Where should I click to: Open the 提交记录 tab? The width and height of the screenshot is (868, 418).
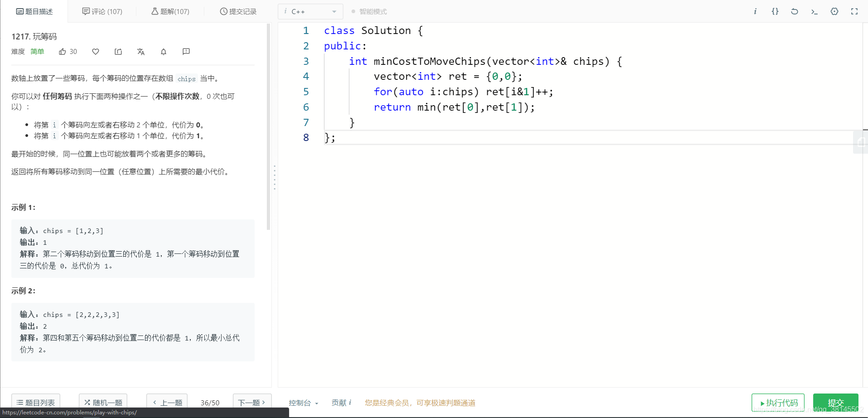[238, 11]
